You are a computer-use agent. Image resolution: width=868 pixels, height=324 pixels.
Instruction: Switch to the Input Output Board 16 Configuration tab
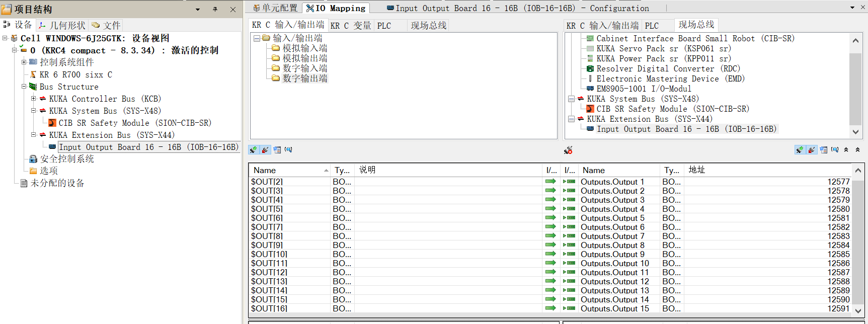coord(518,8)
